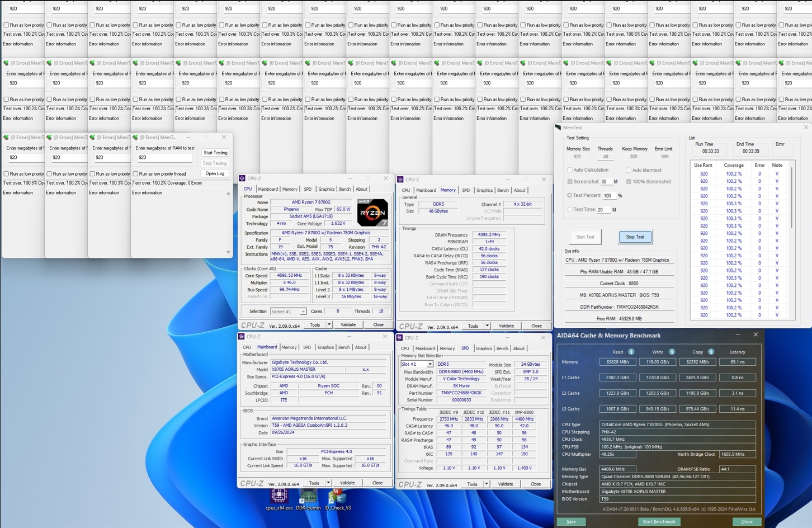The height and width of the screenshot is (528, 812).
Task: Click Close button in AIDA64 benchmark window
Action: click(747, 522)
